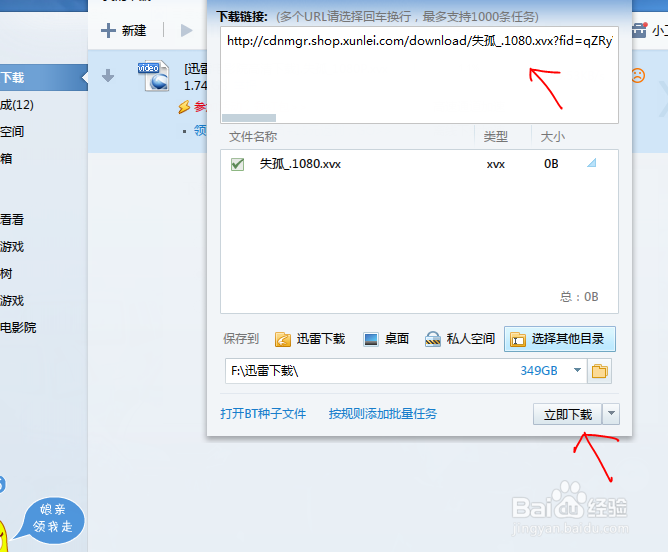Select 桌面 as save location

point(386,339)
